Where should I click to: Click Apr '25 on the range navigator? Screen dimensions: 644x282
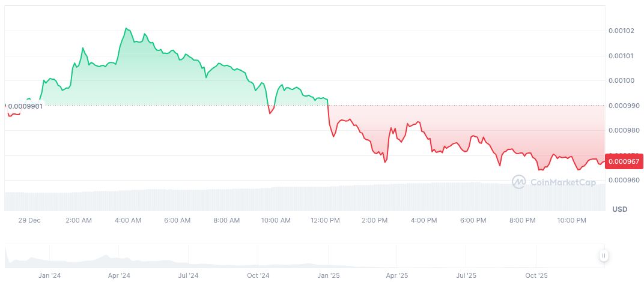click(396, 275)
